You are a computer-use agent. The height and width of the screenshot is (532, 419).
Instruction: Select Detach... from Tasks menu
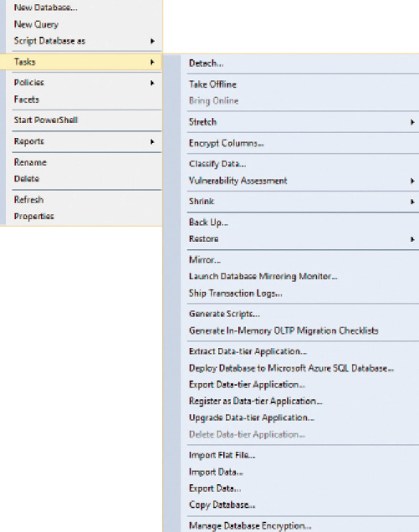206,64
